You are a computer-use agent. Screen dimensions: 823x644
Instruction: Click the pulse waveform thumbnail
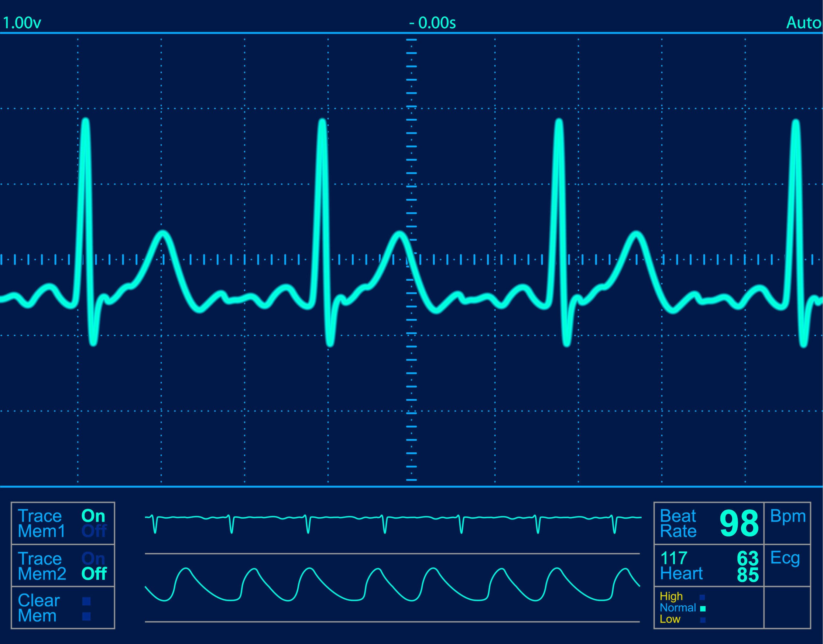click(x=392, y=585)
